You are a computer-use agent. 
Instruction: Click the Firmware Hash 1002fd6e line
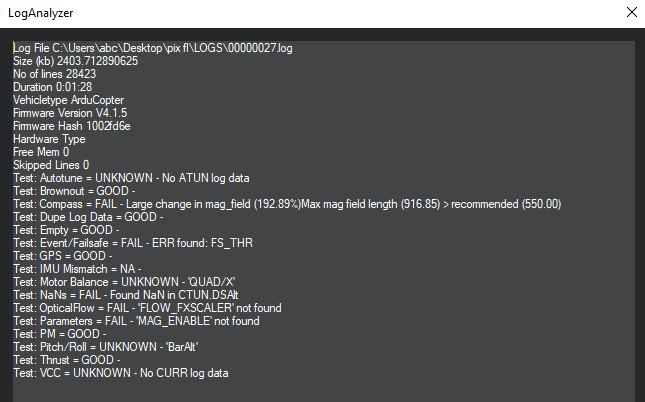tap(72, 126)
